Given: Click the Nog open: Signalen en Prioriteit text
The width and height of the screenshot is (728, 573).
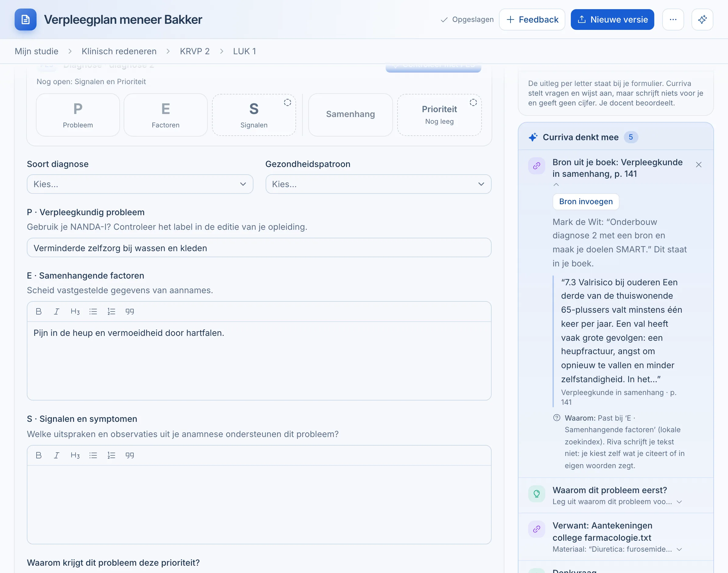Looking at the screenshot, I should [91, 81].
